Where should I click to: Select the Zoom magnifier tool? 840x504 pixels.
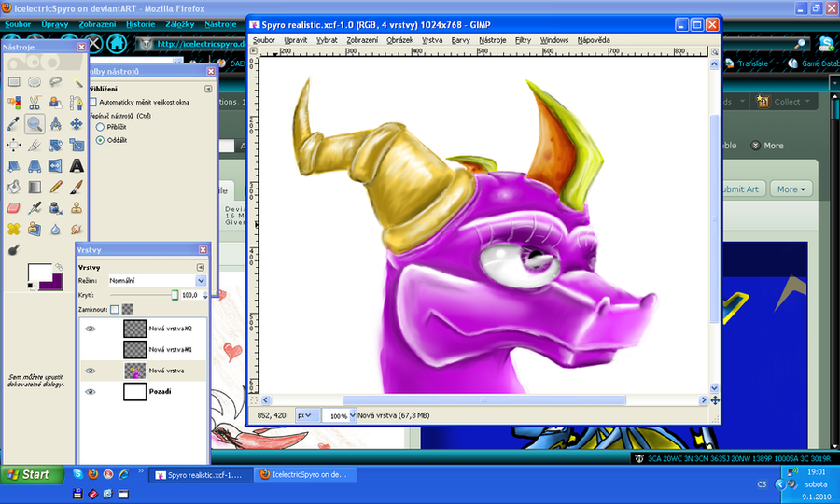pyautogui.click(x=35, y=124)
